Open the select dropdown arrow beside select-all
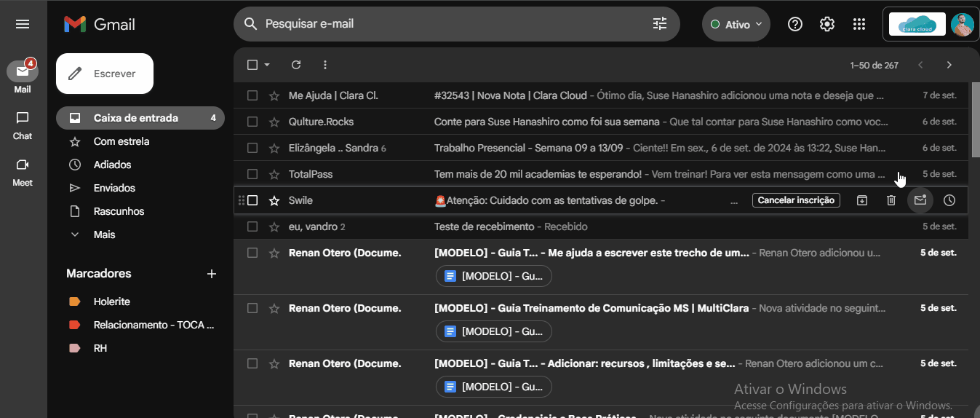 click(267, 65)
